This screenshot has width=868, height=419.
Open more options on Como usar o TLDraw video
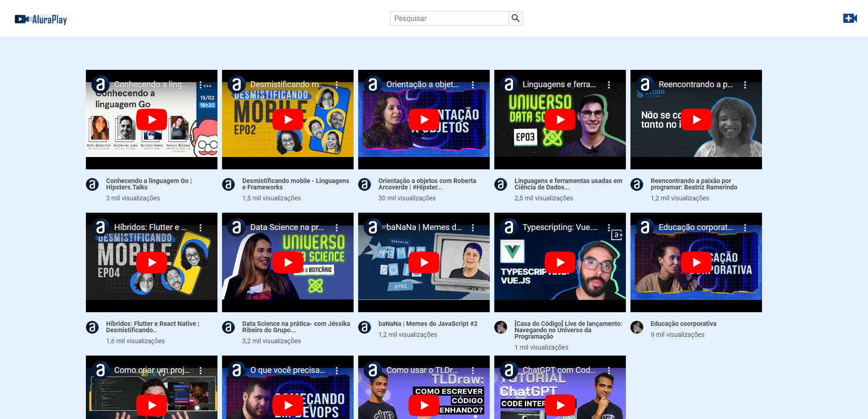point(473,371)
